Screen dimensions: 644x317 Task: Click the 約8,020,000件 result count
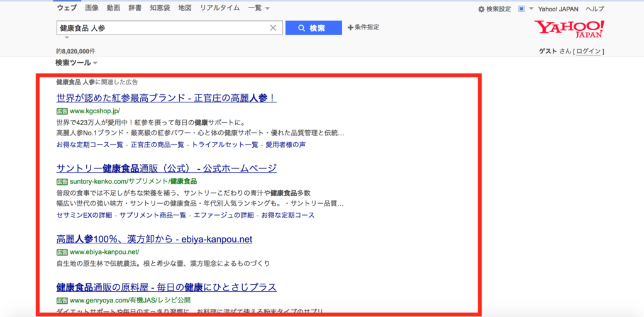point(75,52)
